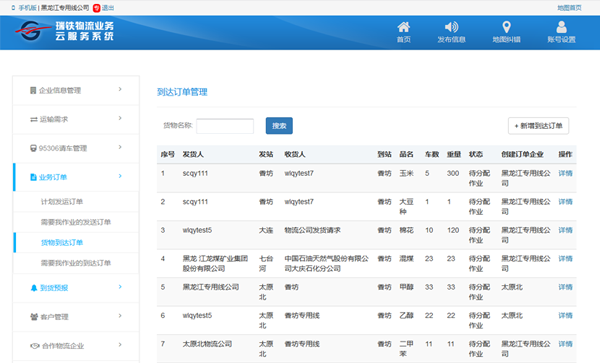Click the 合作物流企业 eye icon
The height and width of the screenshot is (363, 600).
pyautogui.click(x=35, y=346)
